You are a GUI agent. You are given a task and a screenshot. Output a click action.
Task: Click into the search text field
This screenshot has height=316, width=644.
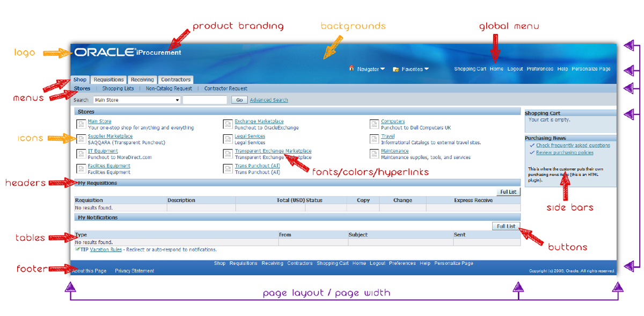point(205,100)
